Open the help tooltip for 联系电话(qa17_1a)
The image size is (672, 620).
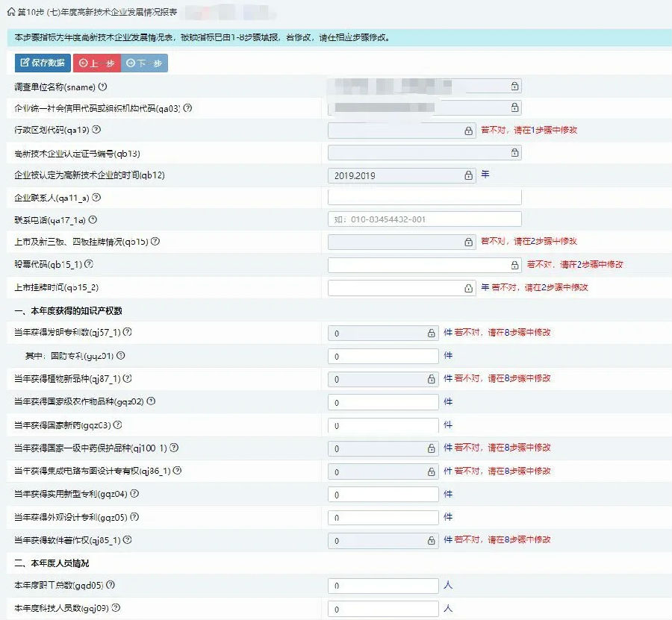(x=93, y=220)
